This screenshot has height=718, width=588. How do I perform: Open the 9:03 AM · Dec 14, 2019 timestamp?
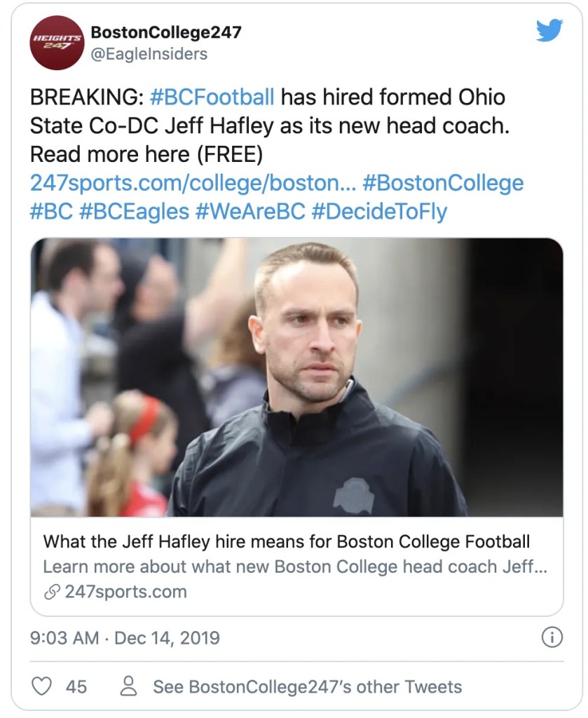125,638
